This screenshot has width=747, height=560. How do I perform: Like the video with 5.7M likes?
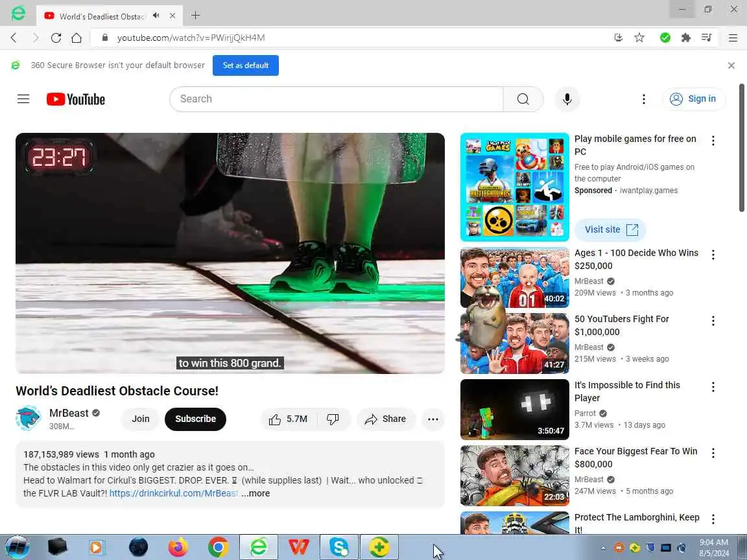289,419
